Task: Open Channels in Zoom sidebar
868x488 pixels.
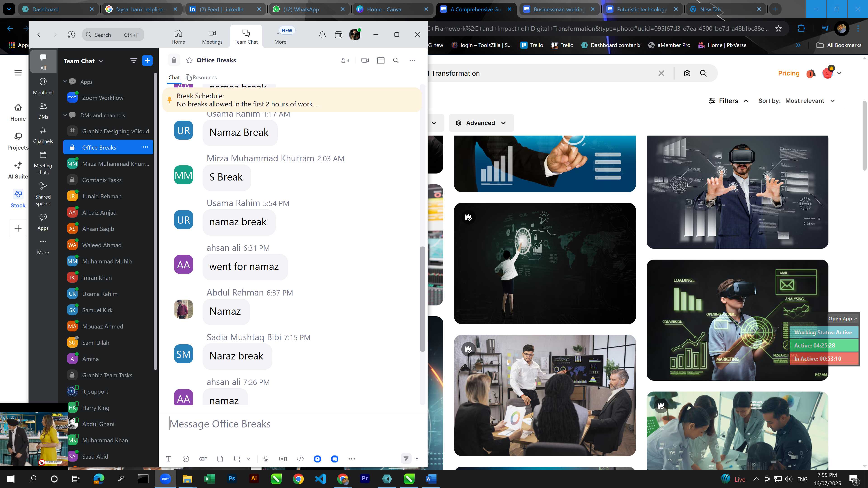Action: [43, 135]
